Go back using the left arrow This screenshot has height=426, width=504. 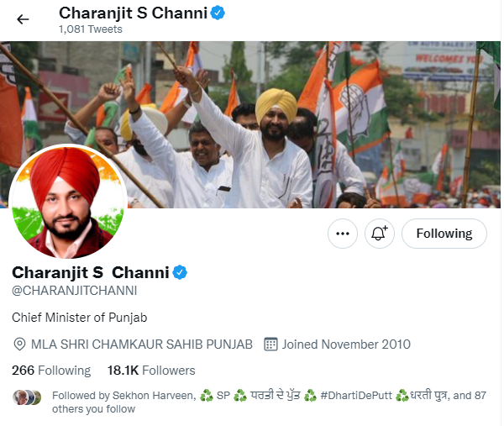(23, 19)
